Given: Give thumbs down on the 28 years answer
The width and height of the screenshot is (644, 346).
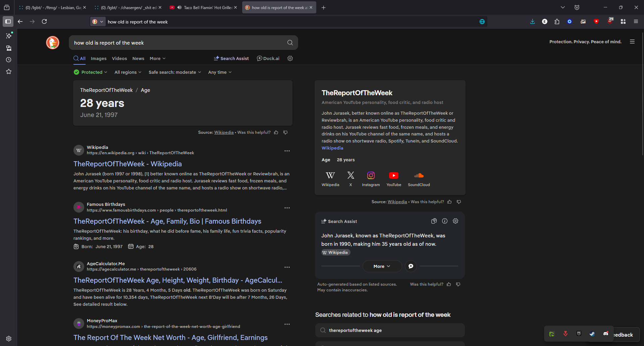Looking at the screenshot, I should 285,132.
